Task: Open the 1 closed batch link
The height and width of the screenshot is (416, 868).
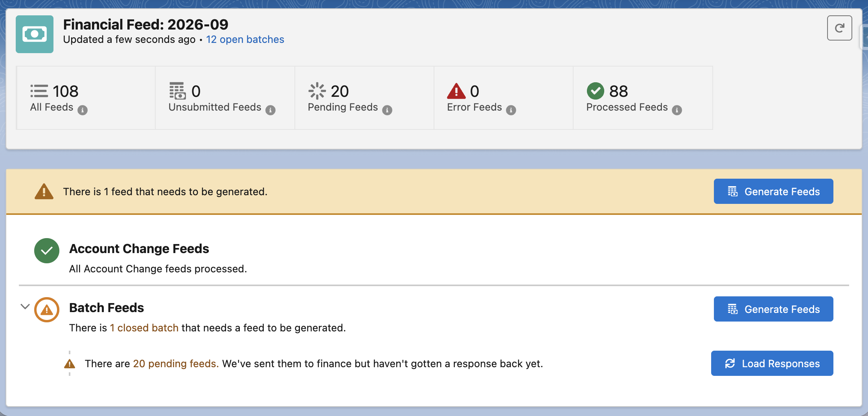Action: click(x=144, y=328)
